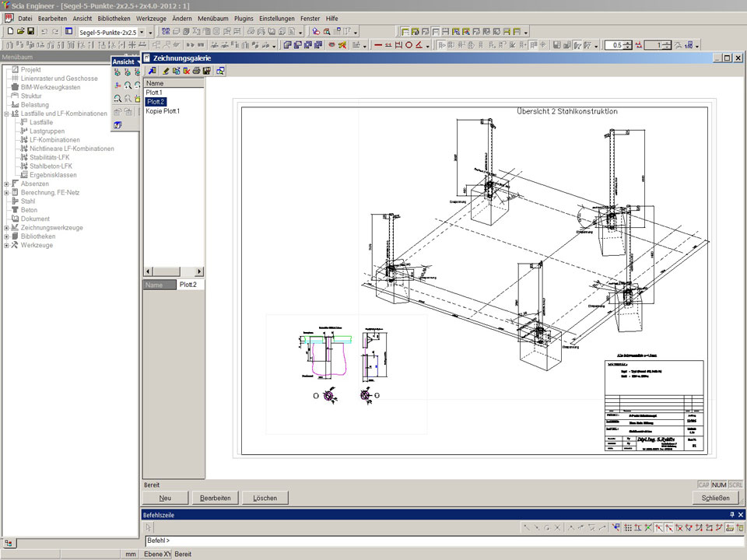The width and height of the screenshot is (747, 560).
Task: Click the new document icon
Action: pos(10,32)
